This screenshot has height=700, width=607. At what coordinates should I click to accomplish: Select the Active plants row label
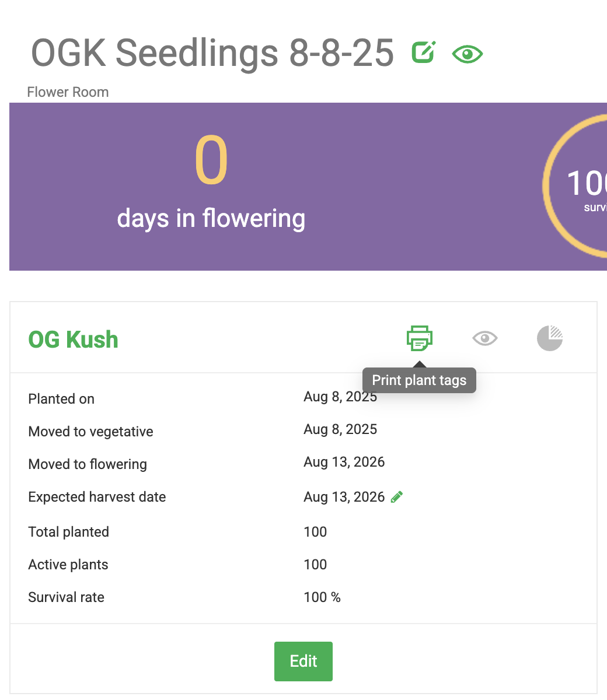coord(68,565)
